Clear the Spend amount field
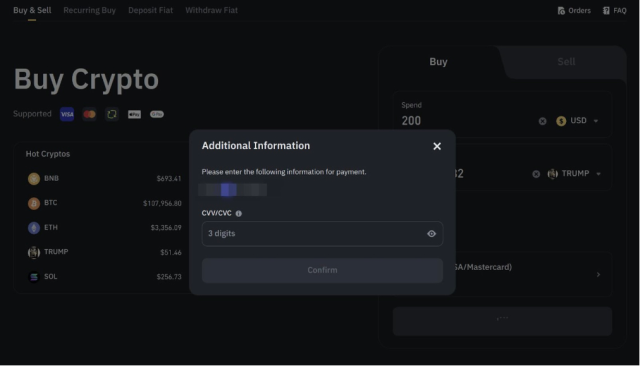This screenshot has width=640, height=366. pos(542,121)
